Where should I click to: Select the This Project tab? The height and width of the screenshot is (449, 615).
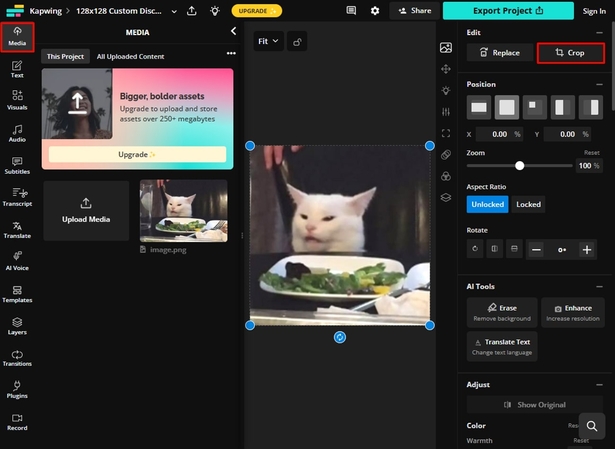(x=66, y=57)
